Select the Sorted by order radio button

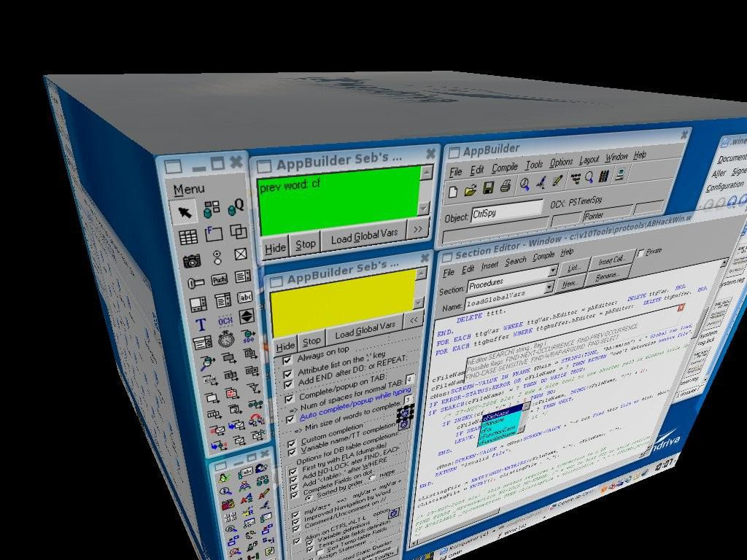pyautogui.click(x=309, y=497)
